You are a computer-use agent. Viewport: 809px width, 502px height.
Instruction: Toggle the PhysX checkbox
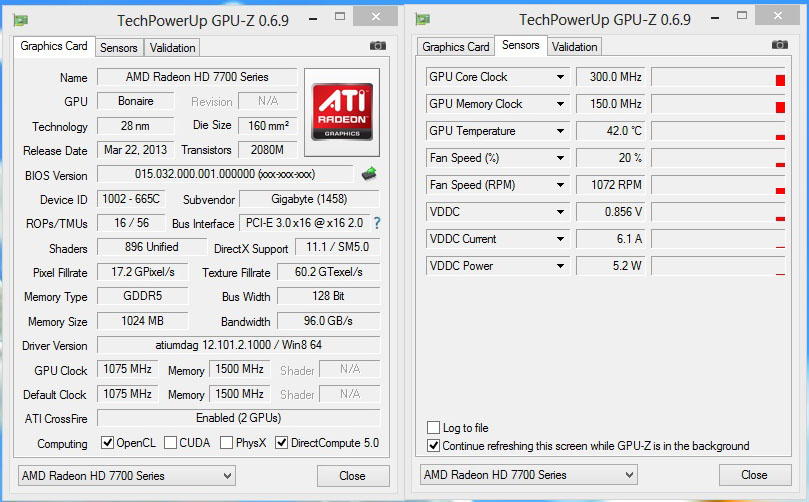(226, 443)
